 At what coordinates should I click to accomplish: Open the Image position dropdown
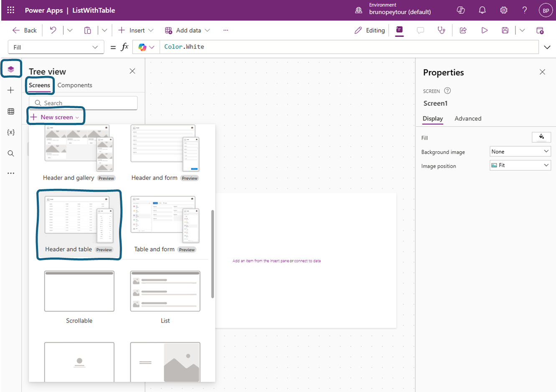[x=520, y=165]
